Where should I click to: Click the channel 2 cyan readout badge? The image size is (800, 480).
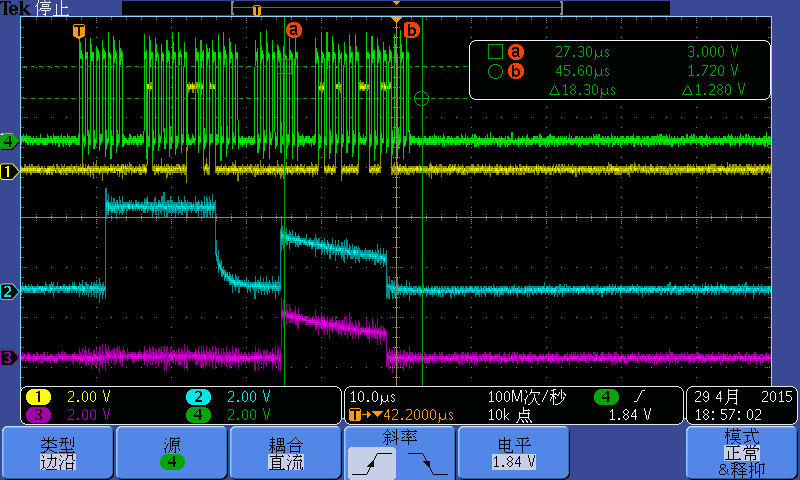click(198, 396)
